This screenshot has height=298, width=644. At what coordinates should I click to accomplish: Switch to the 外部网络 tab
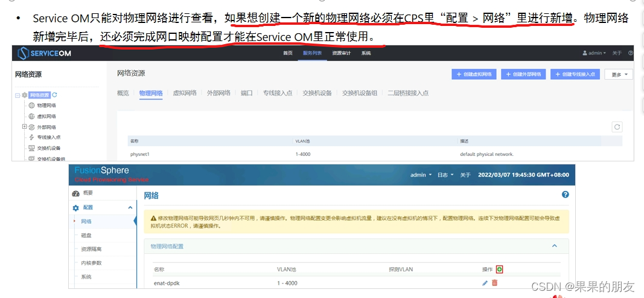(x=218, y=93)
